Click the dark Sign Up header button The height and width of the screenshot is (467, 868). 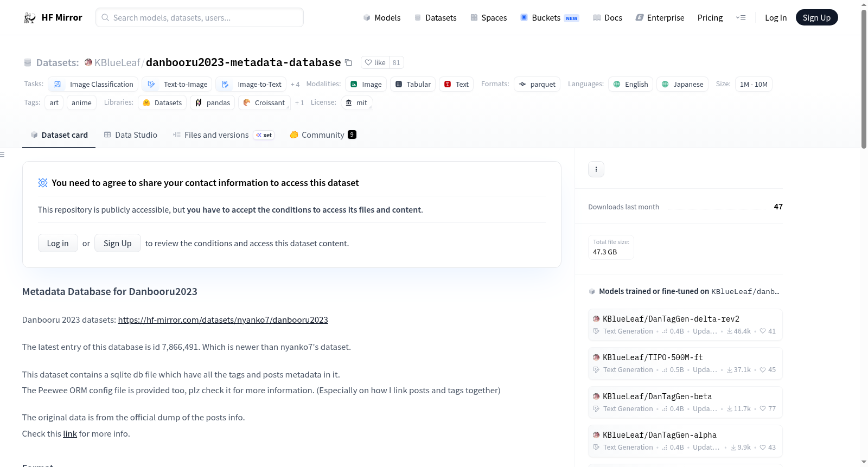(816, 18)
